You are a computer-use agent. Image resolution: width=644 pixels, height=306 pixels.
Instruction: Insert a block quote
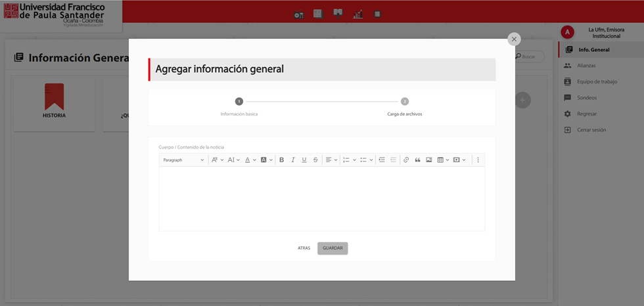tap(417, 160)
